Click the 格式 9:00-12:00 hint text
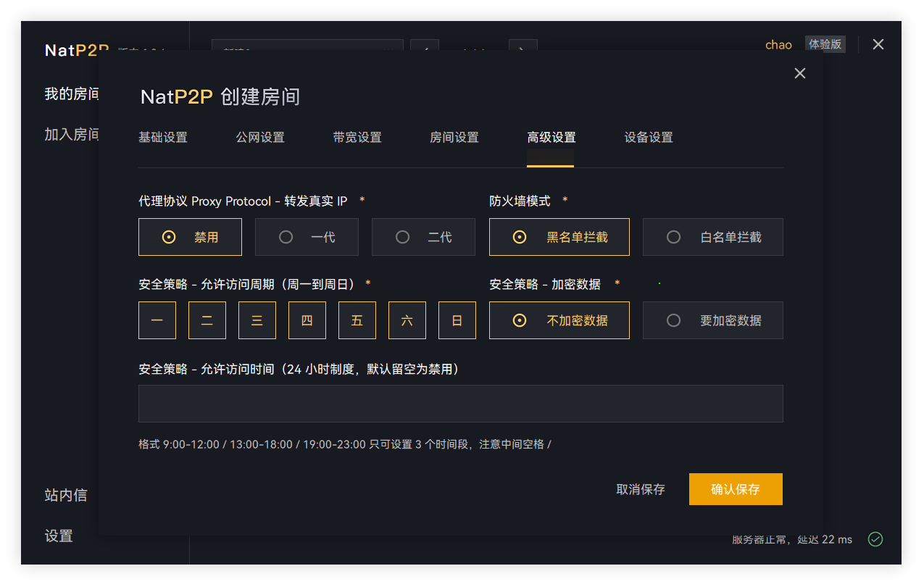The height and width of the screenshot is (587, 924). tap(345, 444)
